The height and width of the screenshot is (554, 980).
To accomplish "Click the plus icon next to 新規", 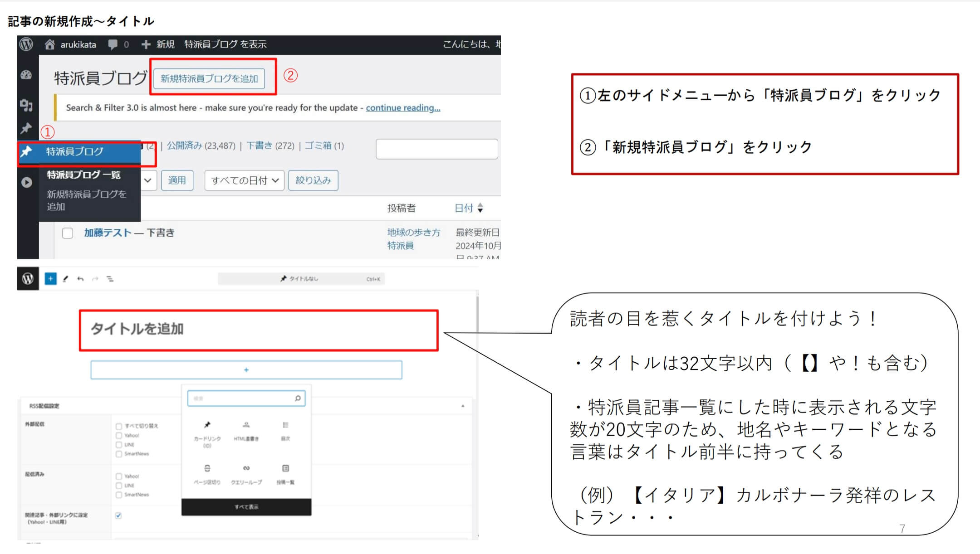I will click(146, 44).
